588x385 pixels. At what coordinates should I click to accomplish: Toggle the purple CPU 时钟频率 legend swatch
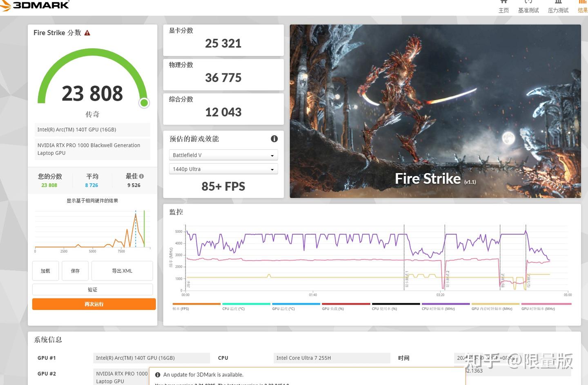(445, 304)
